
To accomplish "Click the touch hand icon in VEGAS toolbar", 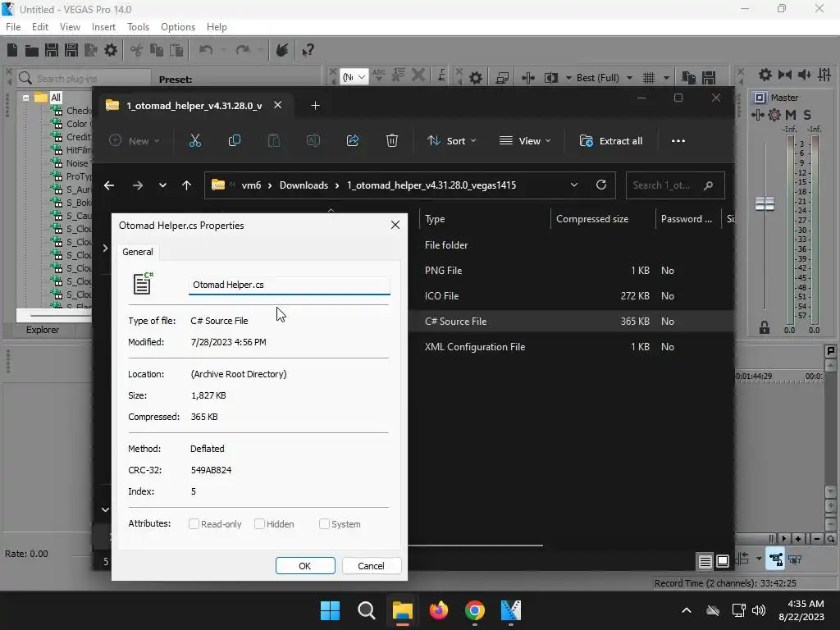I will click(282, 50).
